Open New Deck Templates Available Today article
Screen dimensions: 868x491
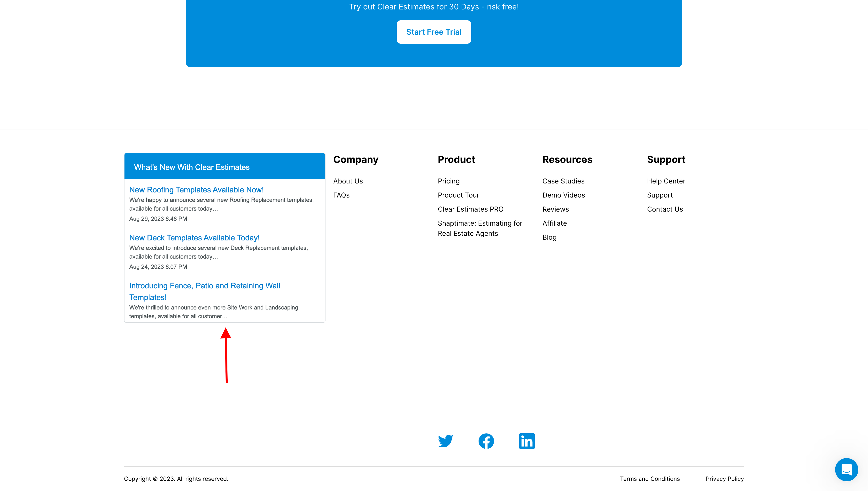[x=194, y=238]
